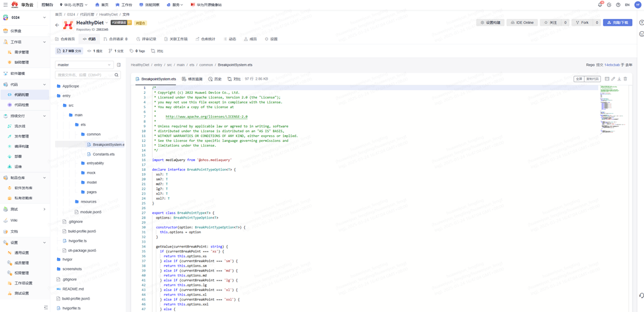The image size is (644, 312).
Task: Switch language with the EN button
Action: pos(627,4)
